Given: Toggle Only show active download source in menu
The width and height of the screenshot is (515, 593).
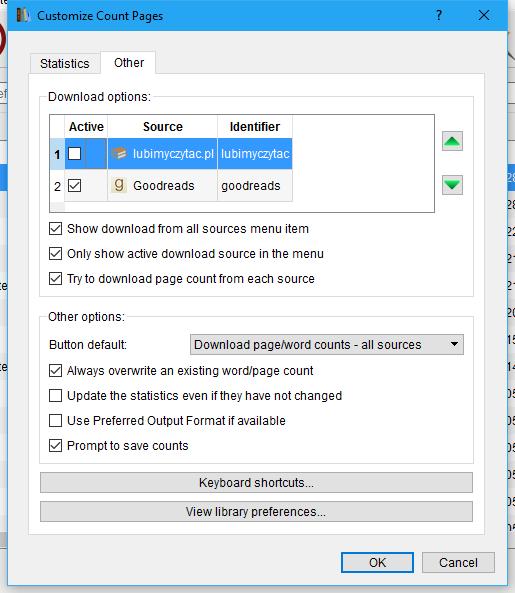Looking at the screenshot, I should (x=56, y=253).
